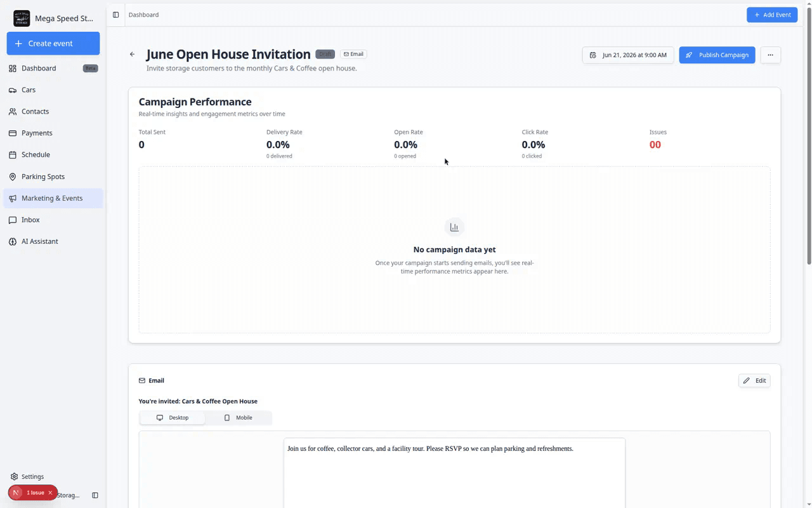This screenshot has height=508, width=812.
Task: Open Dashboard in the sidebar
Action: tap(53, 69)
